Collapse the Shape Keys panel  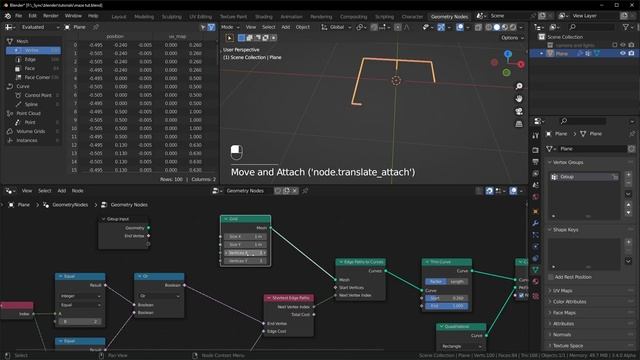click(565, 230)
